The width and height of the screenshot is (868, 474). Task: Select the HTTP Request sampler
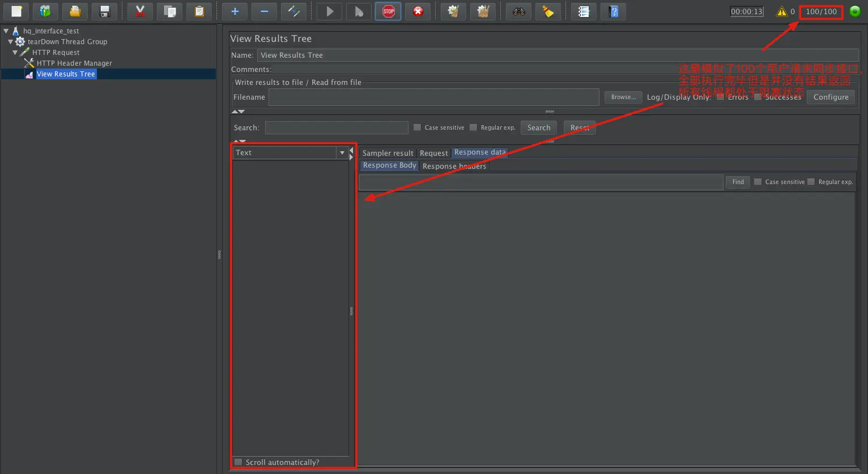pyautogui.click(x=56, y=53)
